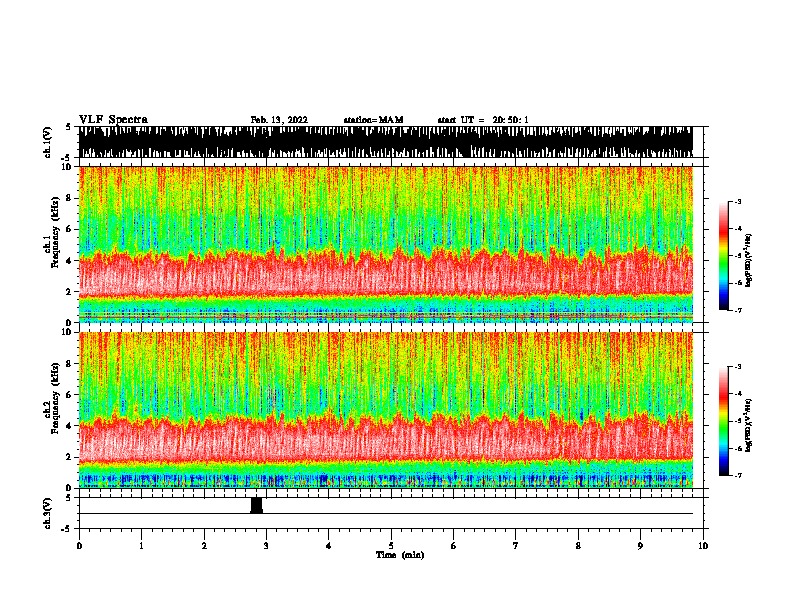The width and height of the screenshot is (792, 612).
Task: Click time axis tick label "0"
Action: (x=79, y=546)
